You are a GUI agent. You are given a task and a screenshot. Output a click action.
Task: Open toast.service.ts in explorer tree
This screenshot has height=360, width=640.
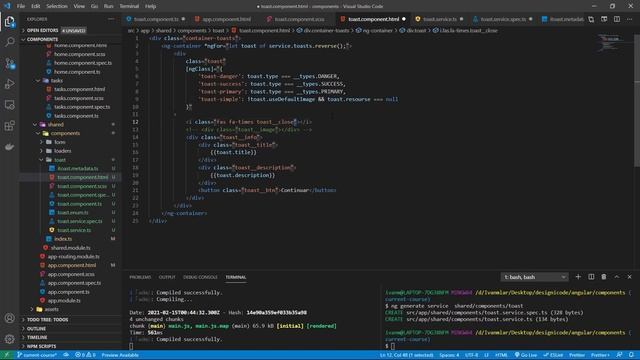(74, 230)
